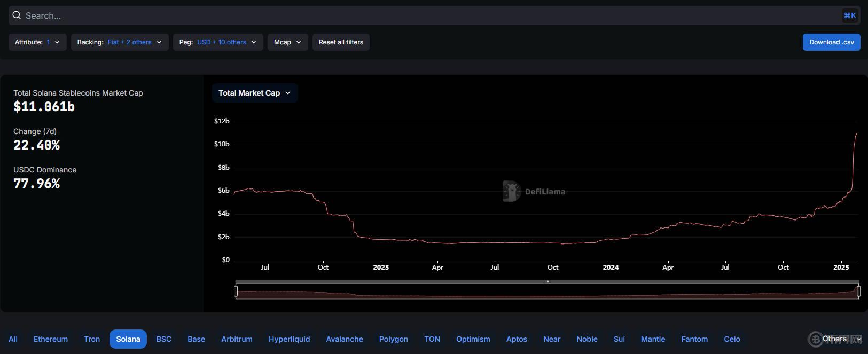Click the ⌘K shortcut badge
868x354 pixels.
click(849, 15)
